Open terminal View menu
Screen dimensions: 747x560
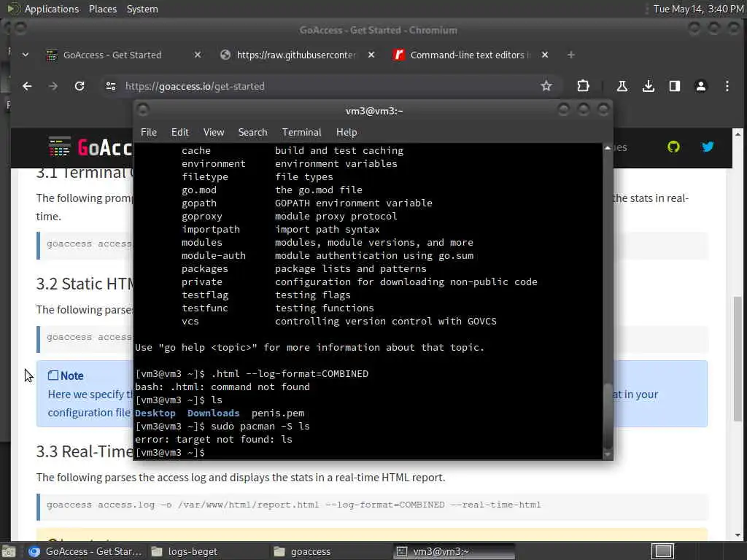pos(214,132)
